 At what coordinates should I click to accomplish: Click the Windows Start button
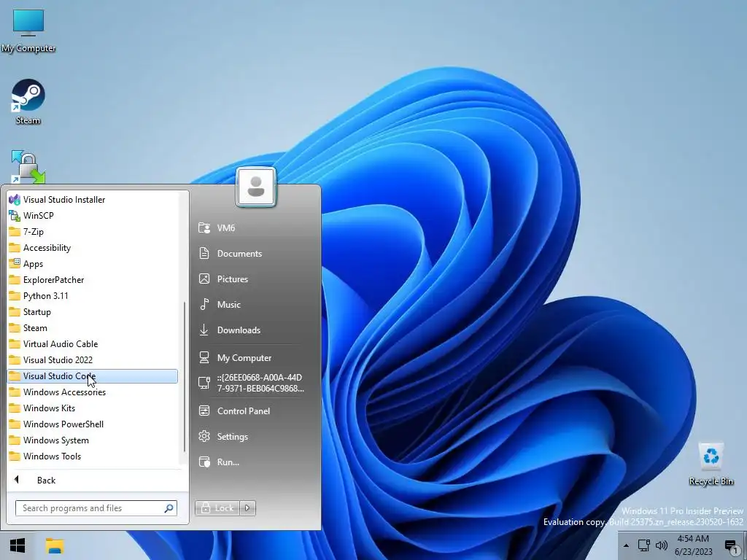click(x=18, y=545)
